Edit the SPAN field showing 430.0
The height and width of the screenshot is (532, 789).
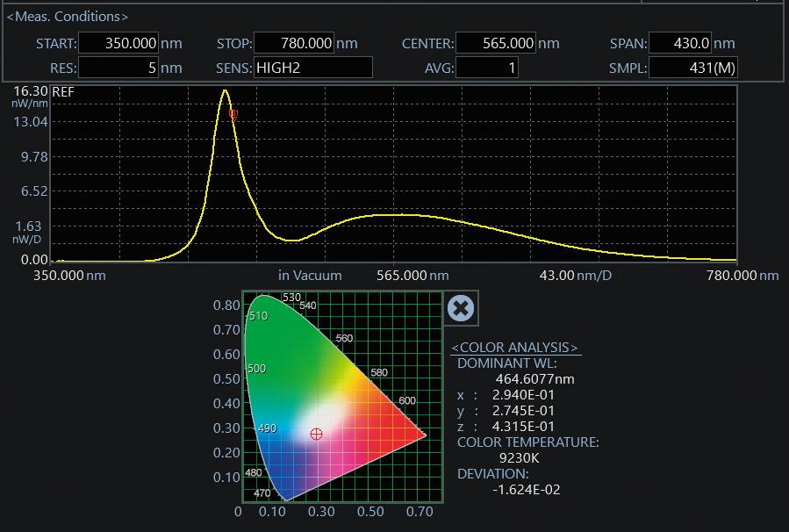click(x=680, y=43)
